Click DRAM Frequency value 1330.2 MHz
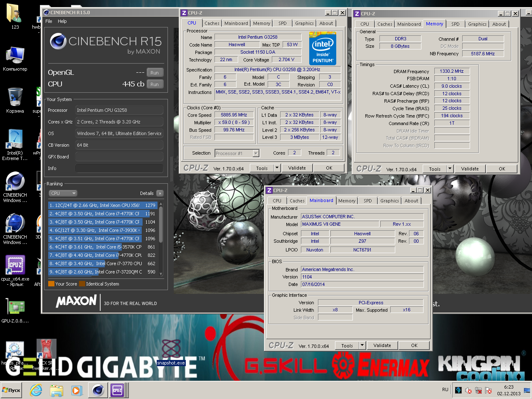532x399 pixels. click(x=452, y=71)
